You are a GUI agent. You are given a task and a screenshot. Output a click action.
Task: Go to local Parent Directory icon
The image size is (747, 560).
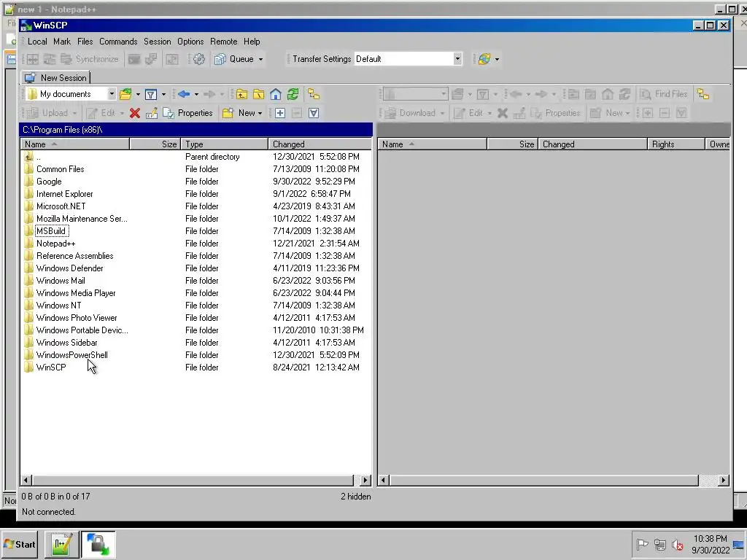[x=241, y=94]
